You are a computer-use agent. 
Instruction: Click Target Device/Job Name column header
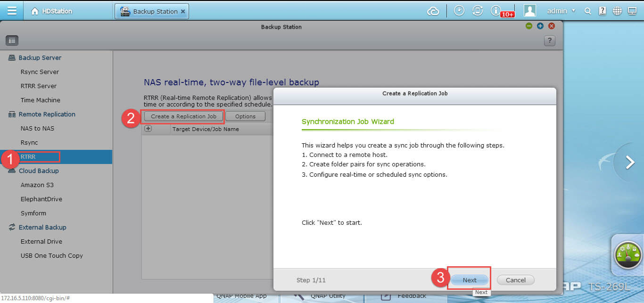(x=206, y=129)
